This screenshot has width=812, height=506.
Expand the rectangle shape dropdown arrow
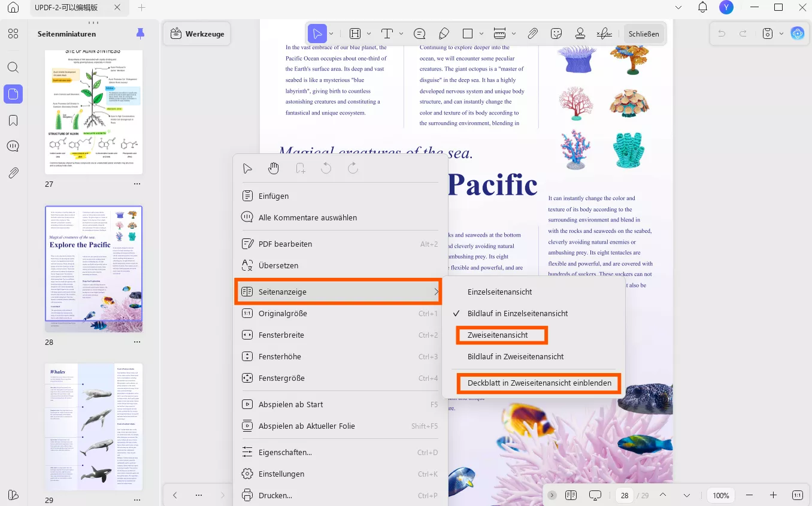482,34
